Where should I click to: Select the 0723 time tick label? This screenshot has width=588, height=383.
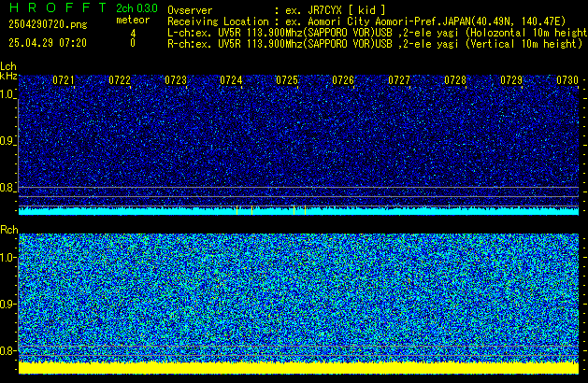pos(176,80)
